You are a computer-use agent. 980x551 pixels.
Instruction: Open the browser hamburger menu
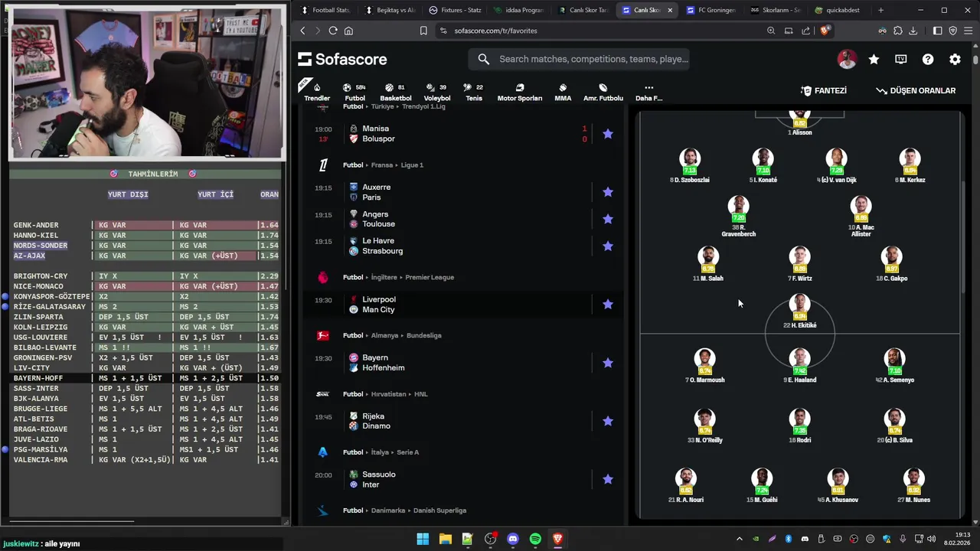coord(968,31)
